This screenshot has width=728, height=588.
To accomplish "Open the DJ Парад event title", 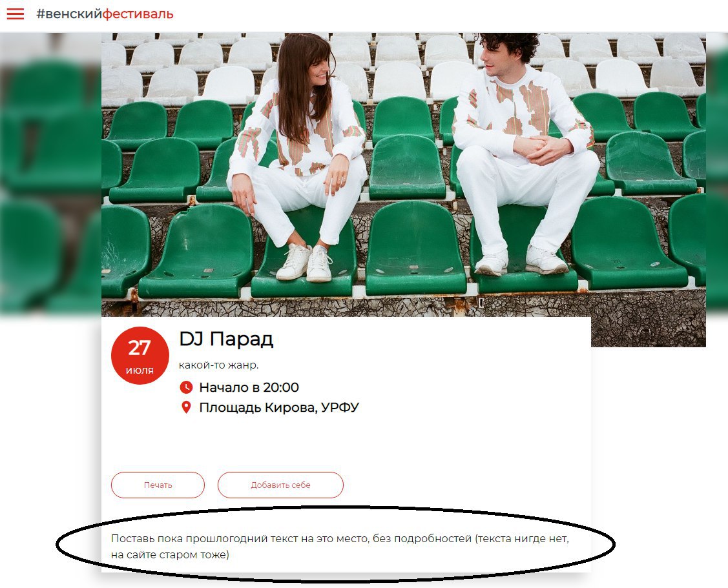I will coord(226,339).
